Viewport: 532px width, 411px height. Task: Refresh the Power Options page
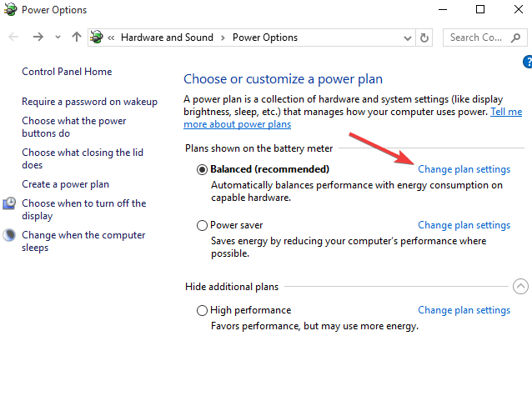(x=425, y=38)
